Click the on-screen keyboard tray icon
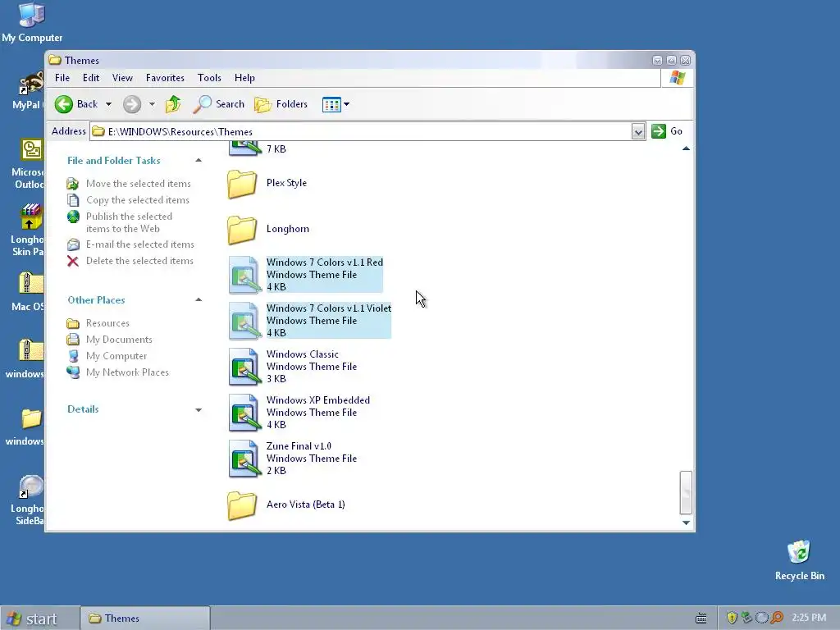Image resolution: width=840 pixels, height=630 pixels. coord(701,619)
